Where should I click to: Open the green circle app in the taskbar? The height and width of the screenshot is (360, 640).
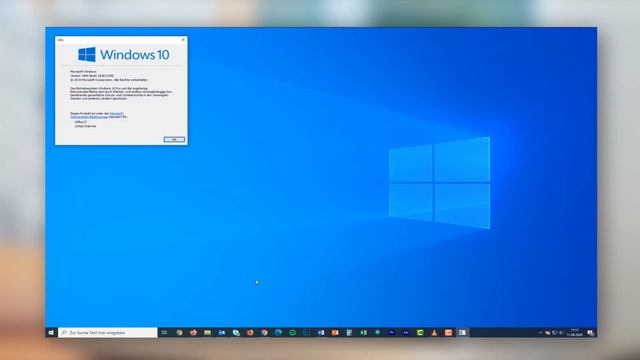[292, 333]
